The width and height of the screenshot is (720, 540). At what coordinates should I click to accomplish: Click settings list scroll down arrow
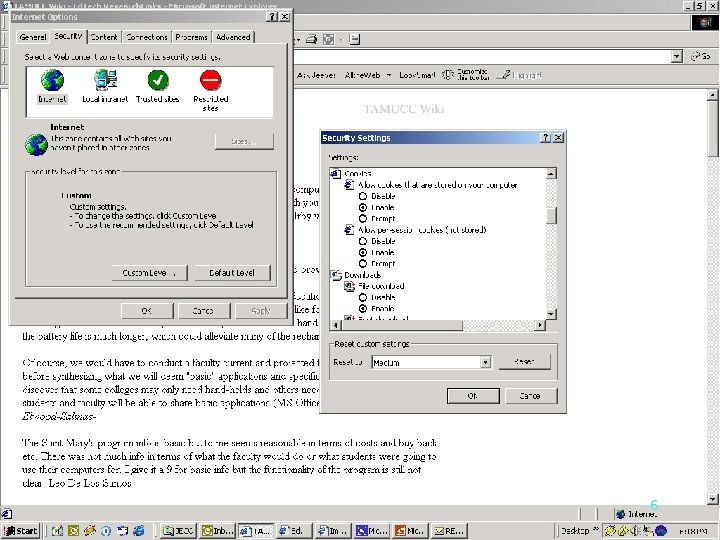click(551, 314)
